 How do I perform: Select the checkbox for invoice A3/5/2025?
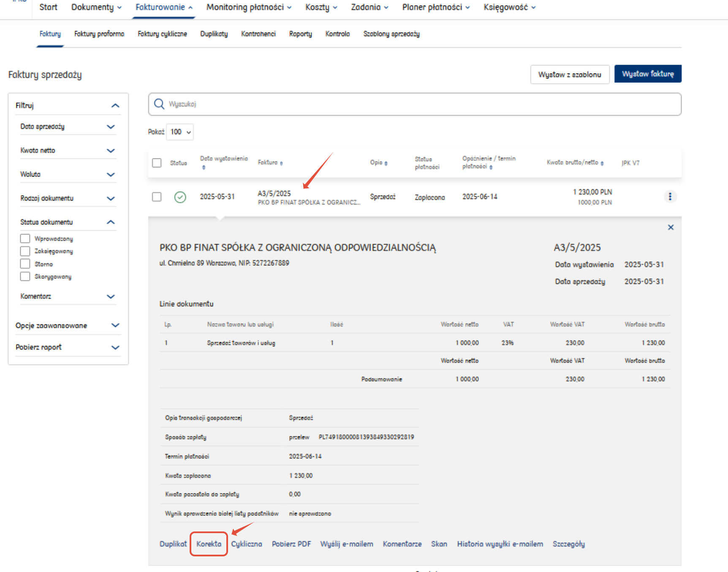pyautogui.click(x=157, y=197)
